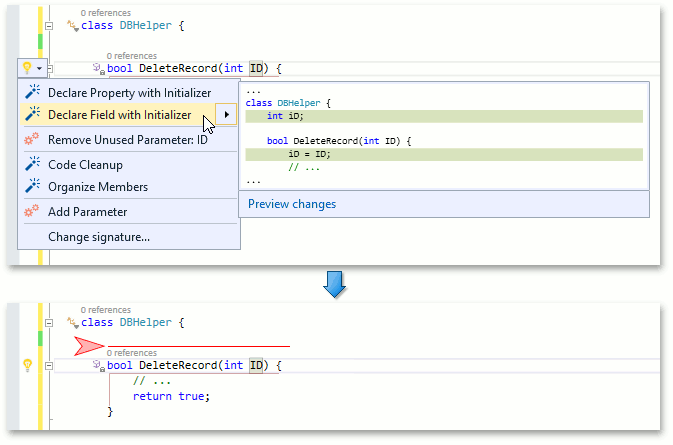Choose Change signature... from the menu
This screenshot has width=673, height=445.
click(99, 237)
